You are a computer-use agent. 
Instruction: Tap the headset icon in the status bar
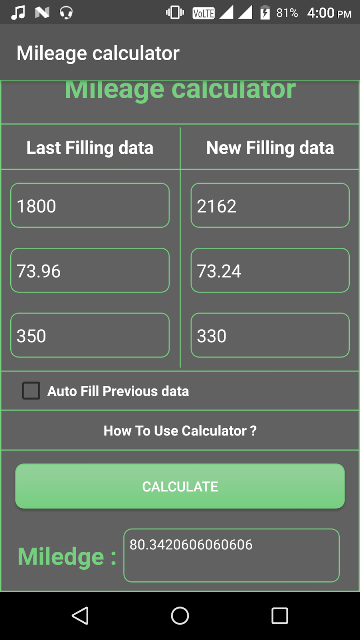pos(66,13)
